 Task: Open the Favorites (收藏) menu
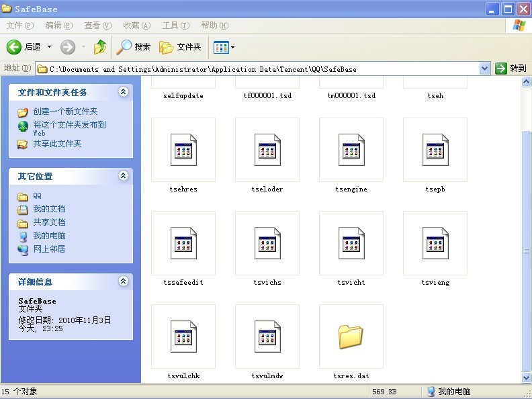click(x=135, y=26)
